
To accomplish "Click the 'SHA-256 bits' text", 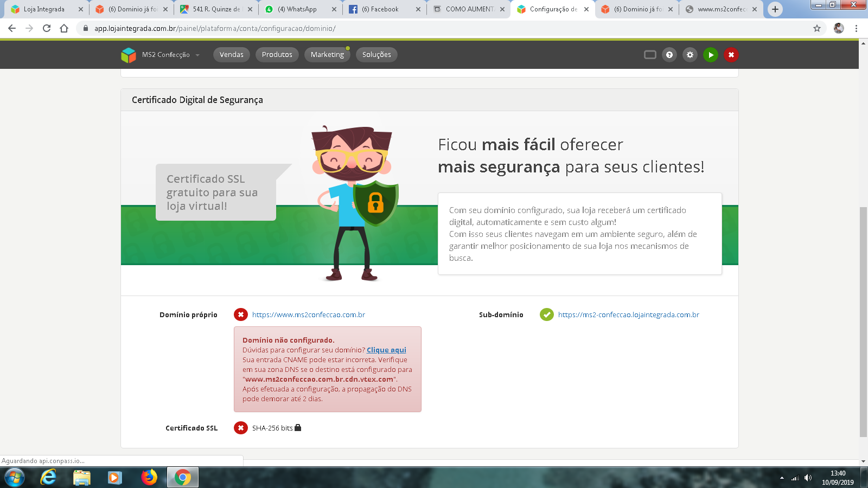I will tap(272, 428).
